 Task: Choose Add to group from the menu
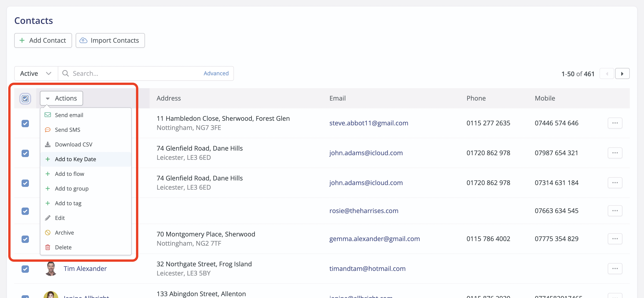(72, 188)
